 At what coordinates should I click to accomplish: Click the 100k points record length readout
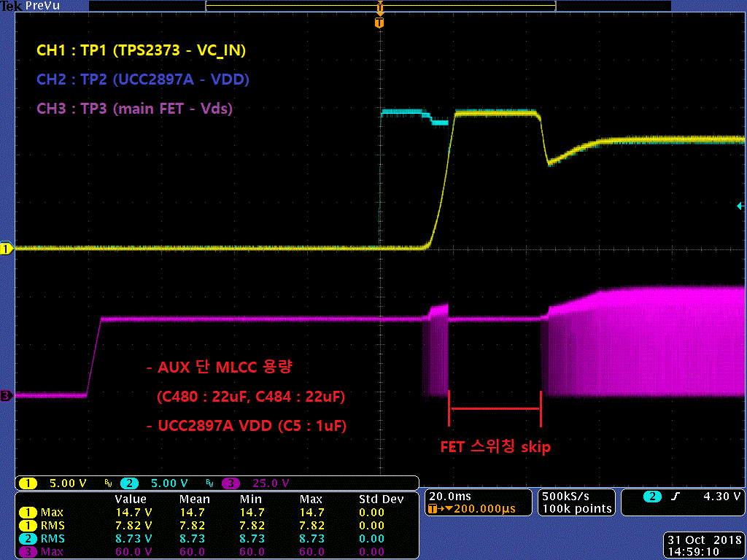576,509
